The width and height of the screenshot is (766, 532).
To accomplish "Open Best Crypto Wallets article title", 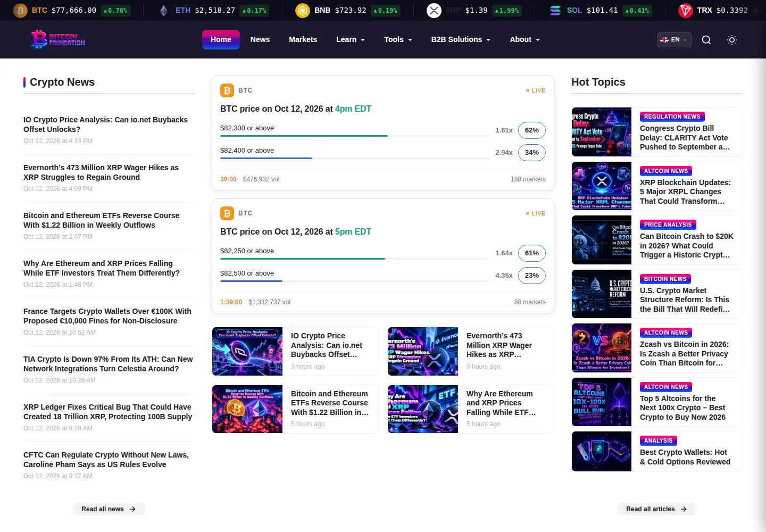I will (x=685, y=457).
